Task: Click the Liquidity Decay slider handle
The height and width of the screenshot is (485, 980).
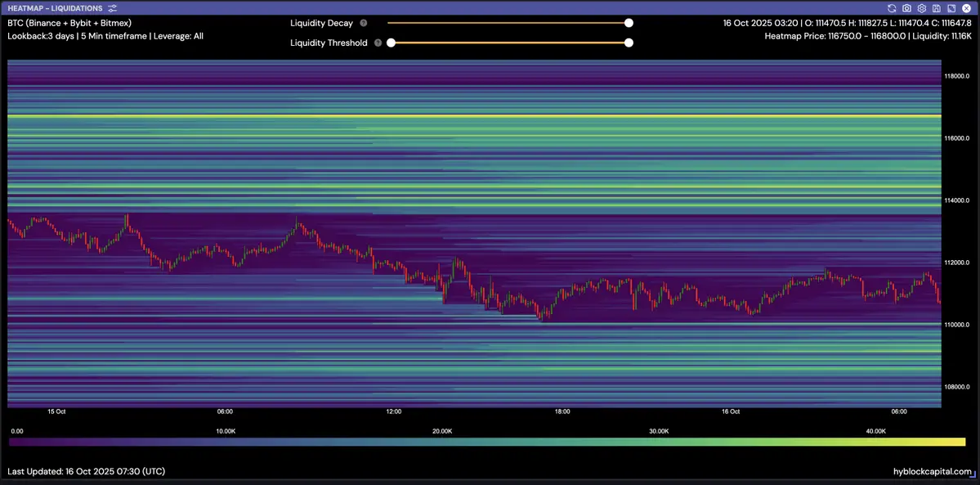Action: pos(629,24)
